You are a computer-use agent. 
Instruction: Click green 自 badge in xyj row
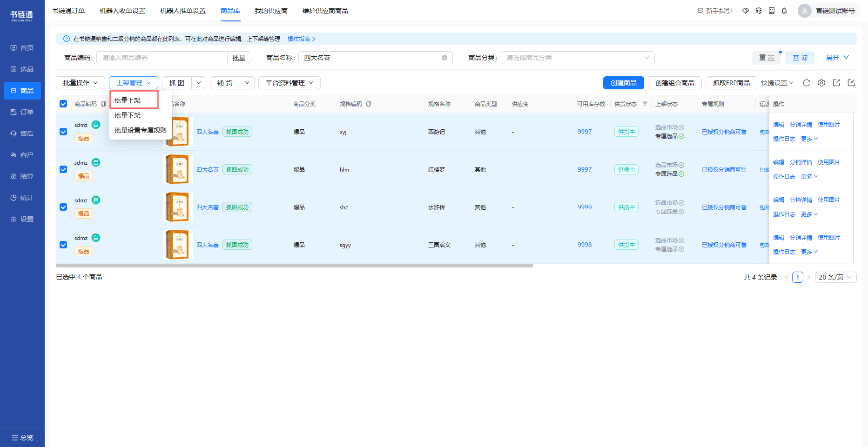[96, 125]
